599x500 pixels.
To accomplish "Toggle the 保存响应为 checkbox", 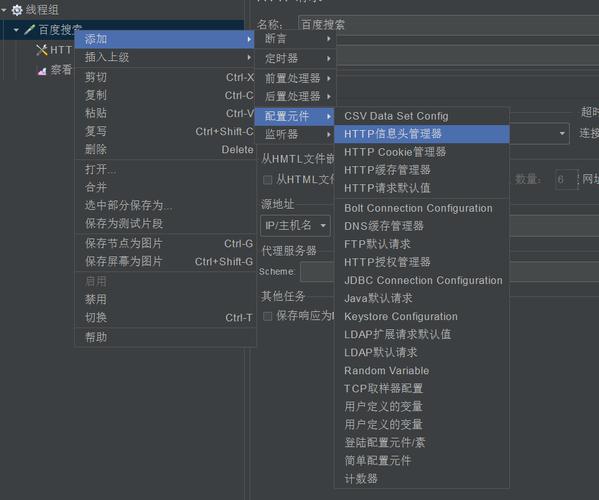I will [x=268, y=316].
